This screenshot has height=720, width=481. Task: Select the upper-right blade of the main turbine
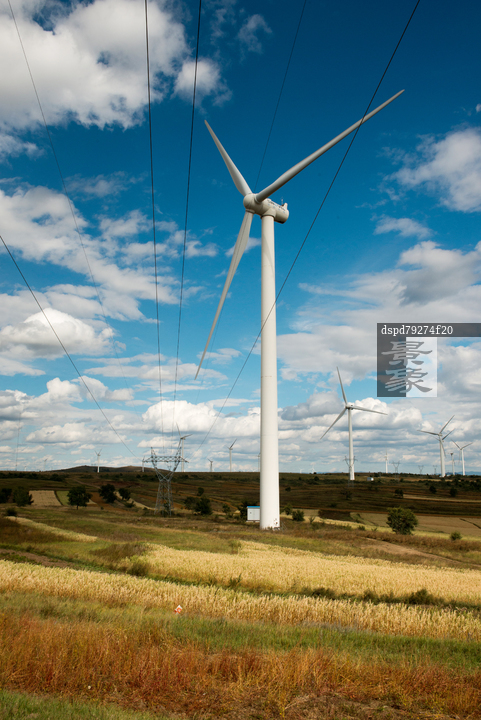tap(328, 146)
